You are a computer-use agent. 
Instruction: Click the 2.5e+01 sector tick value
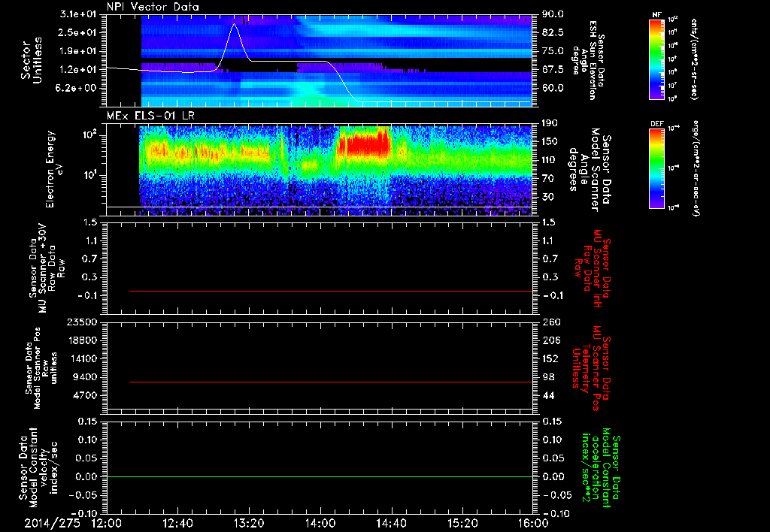[x=78, y=32]
